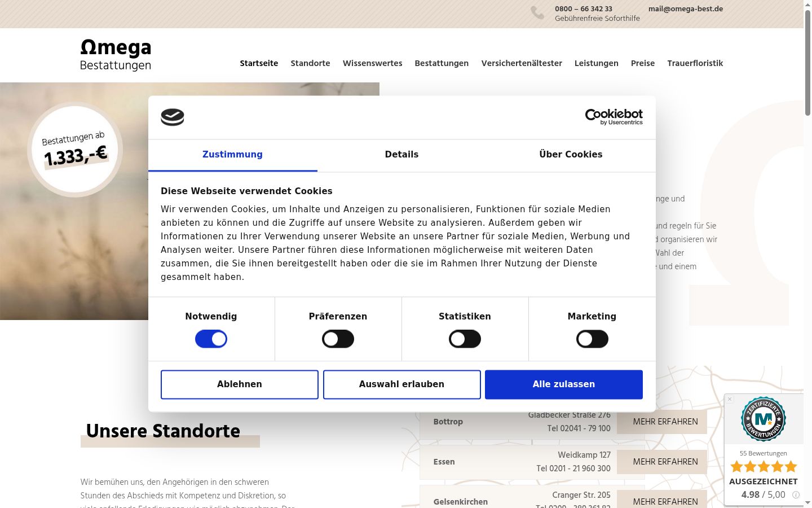Open the Über Cookies tab
Screen dimensions: 812x508
point(571,155)
